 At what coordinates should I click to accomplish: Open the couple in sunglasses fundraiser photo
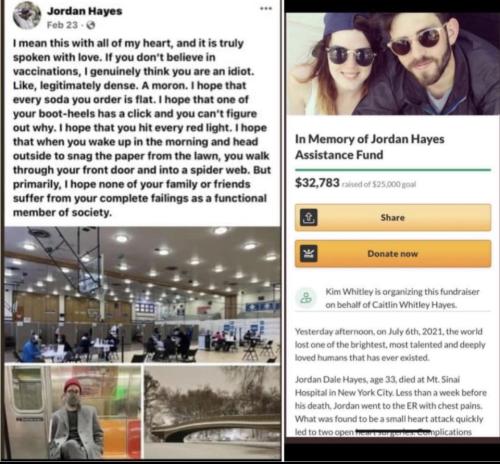(x=393, y=64)
